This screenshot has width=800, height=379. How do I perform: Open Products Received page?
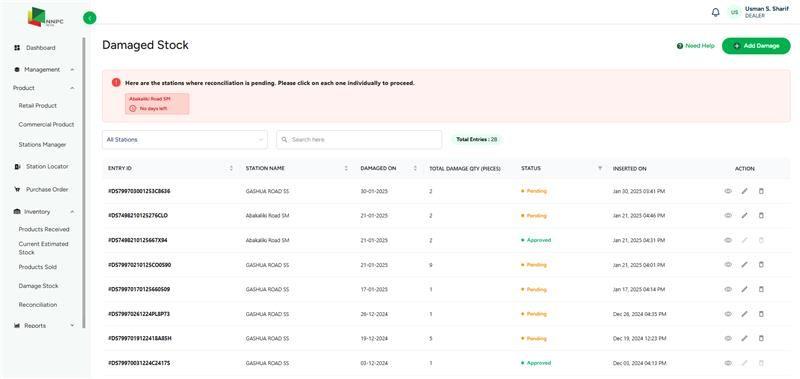(x=44, y=230)
